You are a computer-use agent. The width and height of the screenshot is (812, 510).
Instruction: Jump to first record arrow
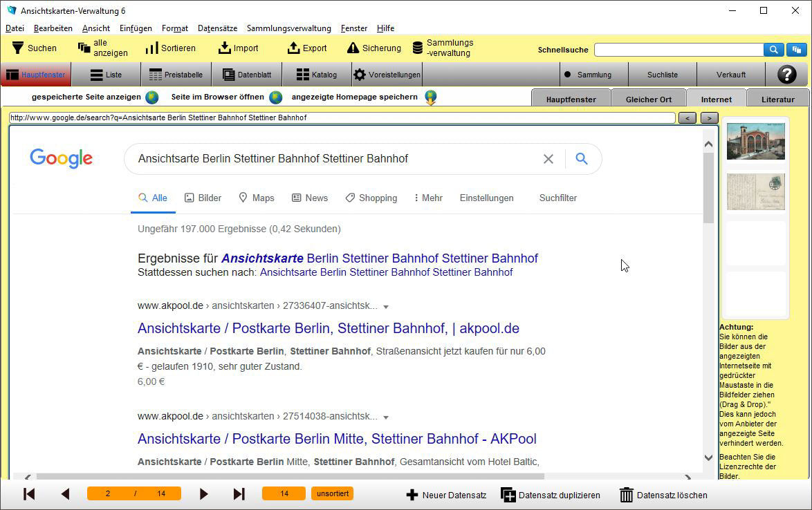[29, 494]
